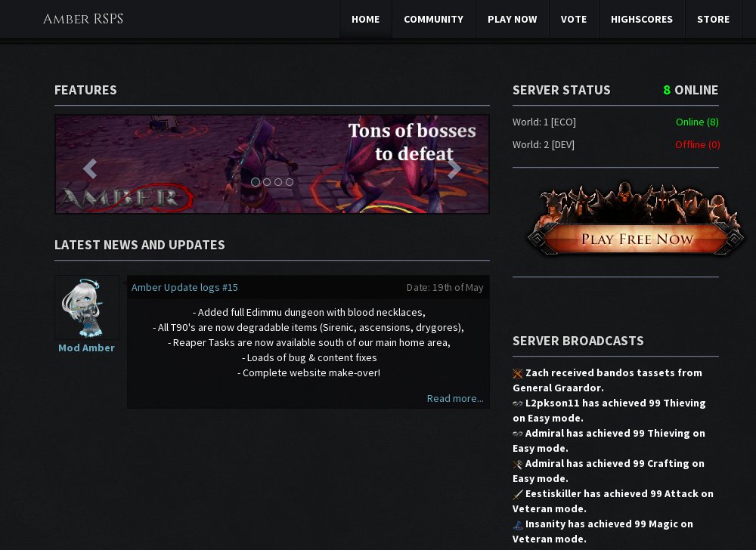Click the Thieving icon next to L2pkson11

(518, 403)
